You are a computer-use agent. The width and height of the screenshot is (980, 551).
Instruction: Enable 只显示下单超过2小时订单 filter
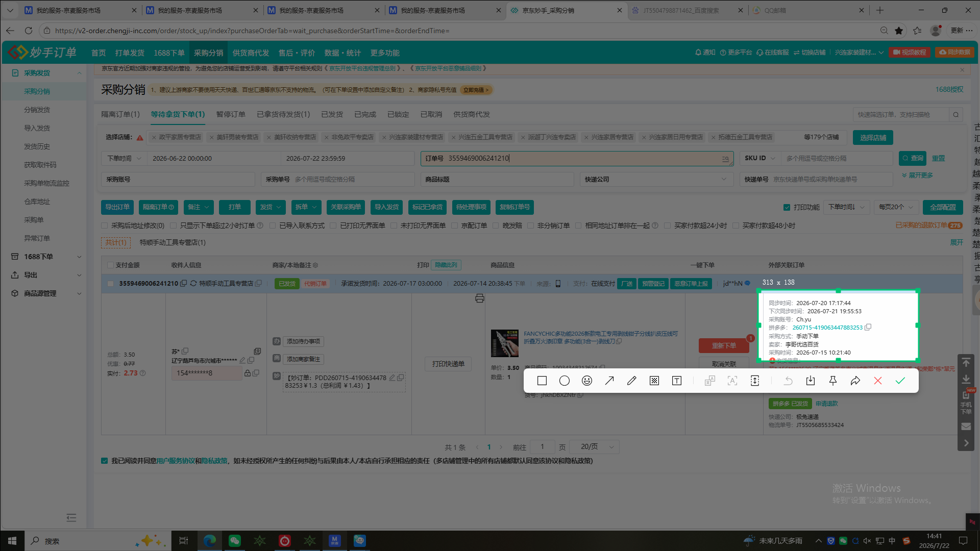coord(173,226)
